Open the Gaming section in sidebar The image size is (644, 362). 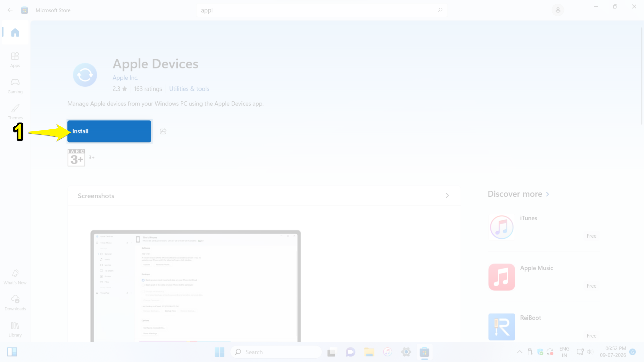click(x=15, y=86)
